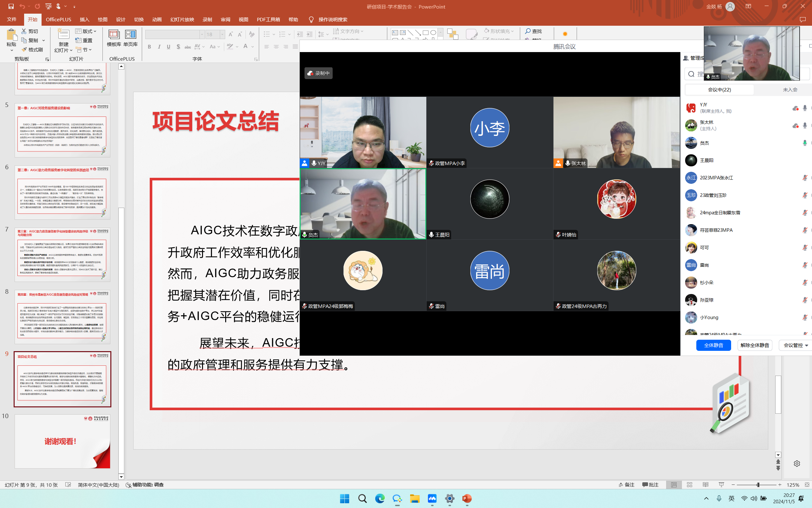Open the 动画 Animations tab

point(157,19)
